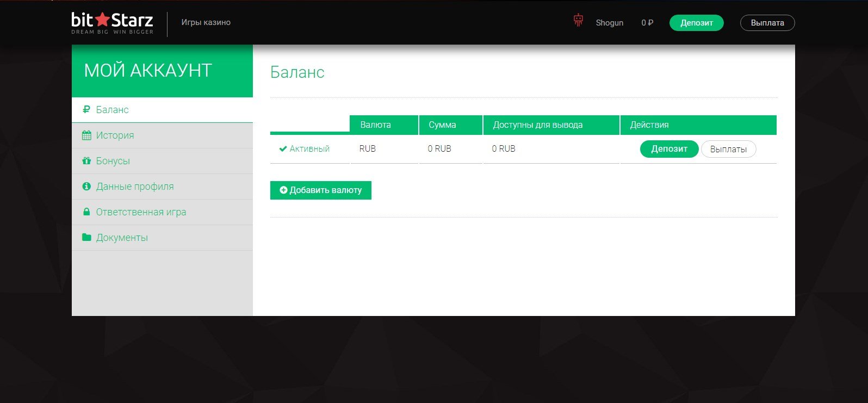Click the 0 RUB value under Доступны для вывода

point(504,148)
